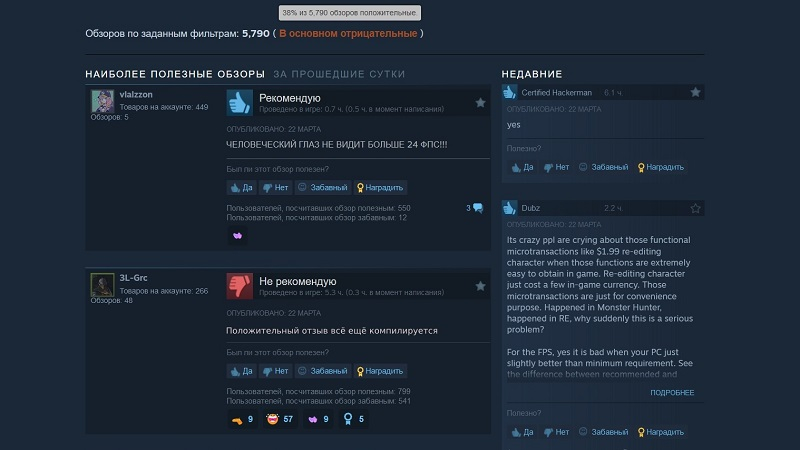Open the Dubz reviewer profile link
This screenshot has width=800, height=450.
(x=531, y=208)
